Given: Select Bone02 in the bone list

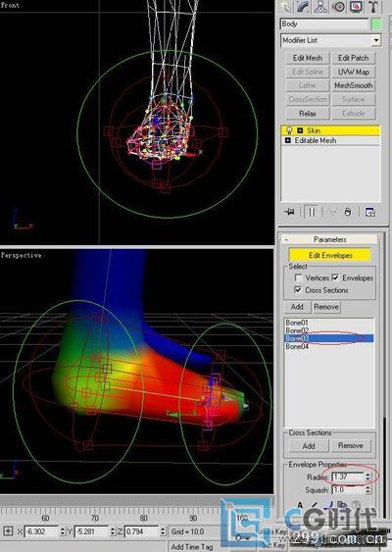Looking at the screenshot, I should tap(328, 330).
